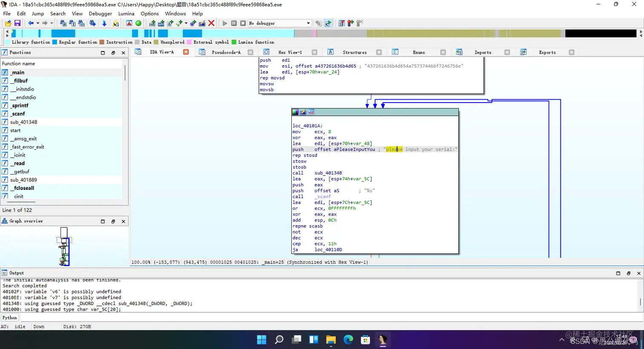Select start function in list
The height and width of the screenshot is (349, 644).
coord(61,130)
